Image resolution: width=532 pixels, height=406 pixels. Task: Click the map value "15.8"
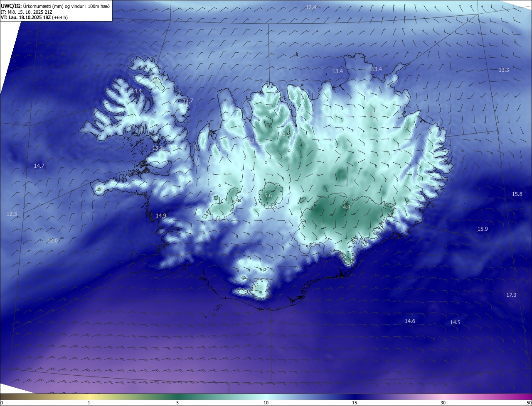pyautogui.click(x=517, y=194)
